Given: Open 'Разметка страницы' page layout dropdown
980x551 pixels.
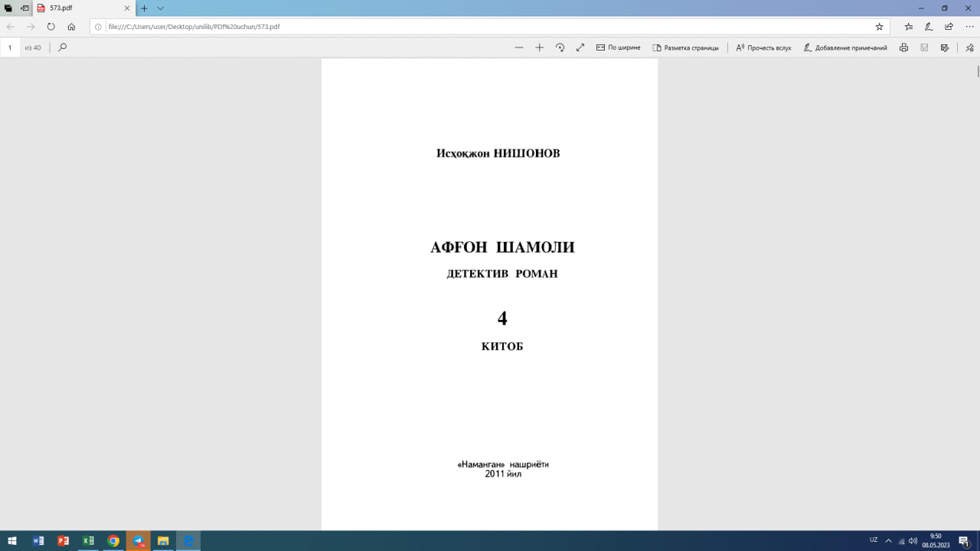Looking at the screenshot, I should click(685, 47).
